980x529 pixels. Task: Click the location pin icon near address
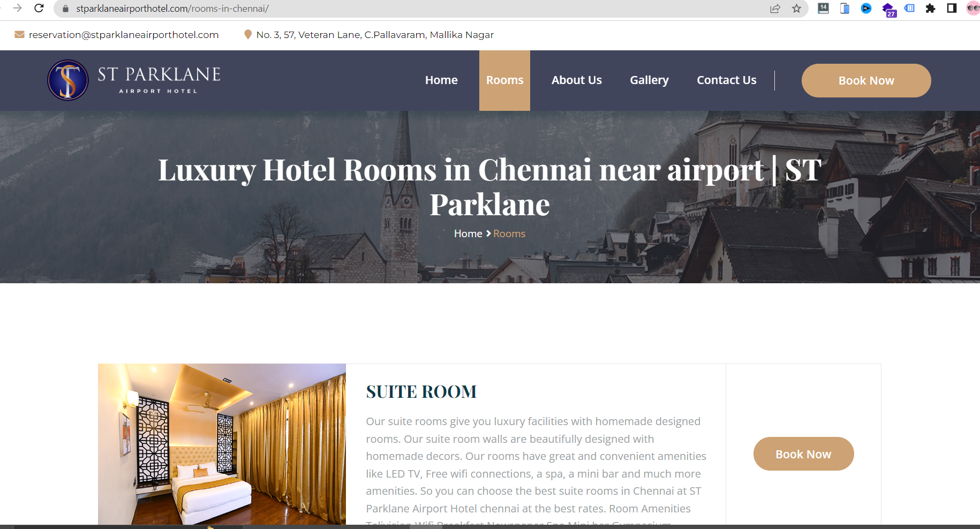click(248, 35)
